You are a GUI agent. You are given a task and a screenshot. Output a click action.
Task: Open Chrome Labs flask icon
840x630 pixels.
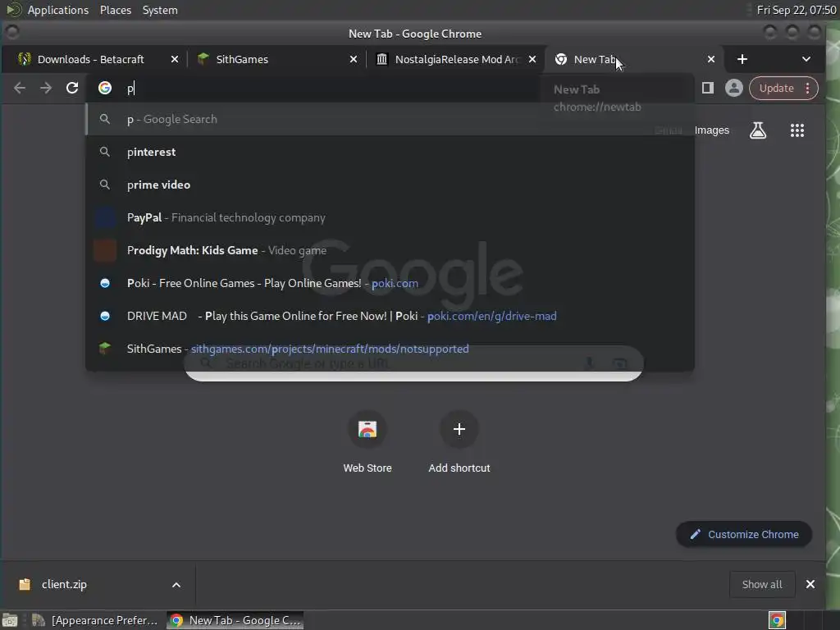(757, 130)
